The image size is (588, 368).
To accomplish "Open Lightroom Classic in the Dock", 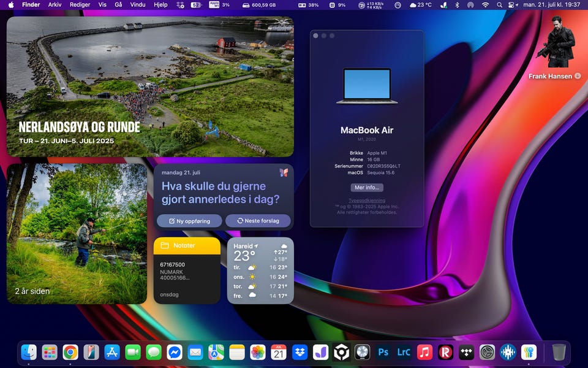I will (x=404, y=352).
